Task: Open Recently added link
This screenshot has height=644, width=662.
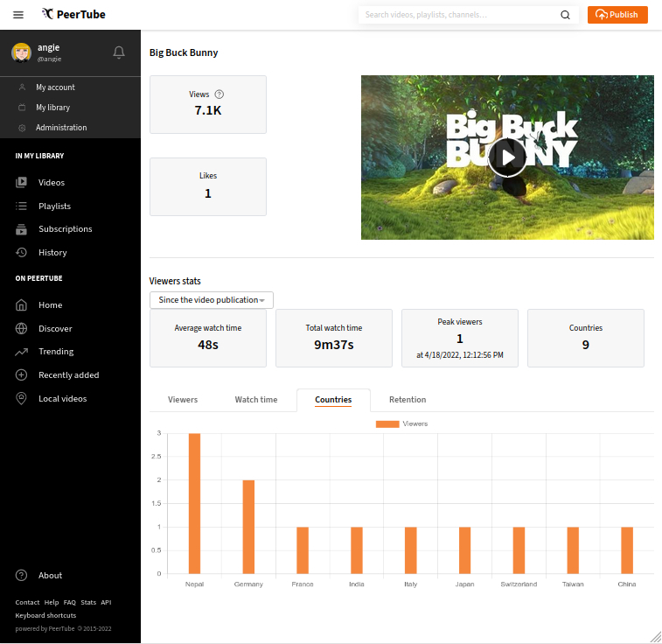Action: click(x=70, y=375)
